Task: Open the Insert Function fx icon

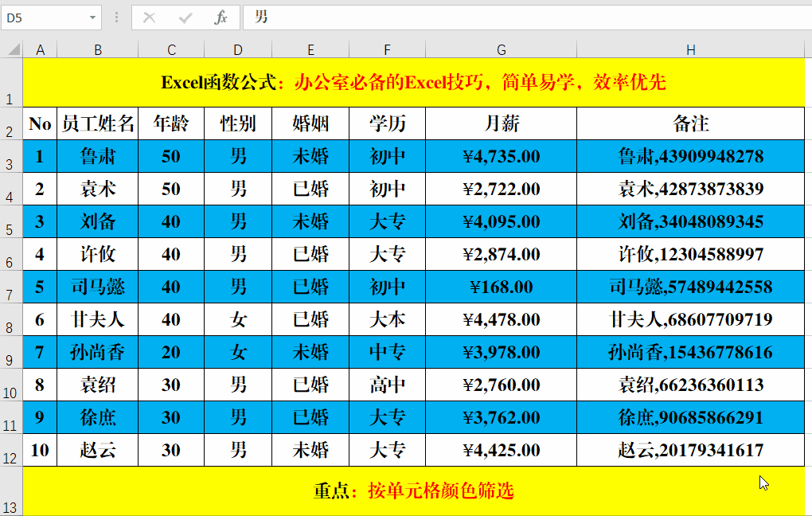Action: [221, 18]
